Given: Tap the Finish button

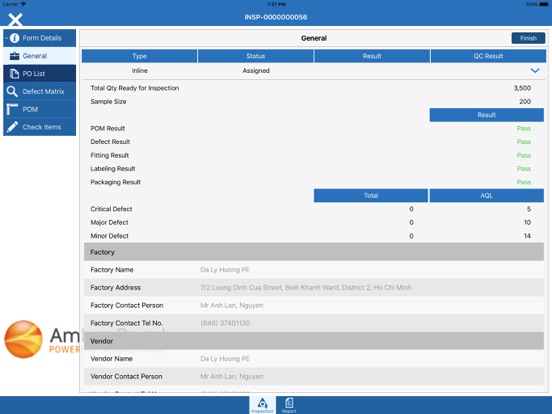Looking at the screenshot, I should [528, 38].
